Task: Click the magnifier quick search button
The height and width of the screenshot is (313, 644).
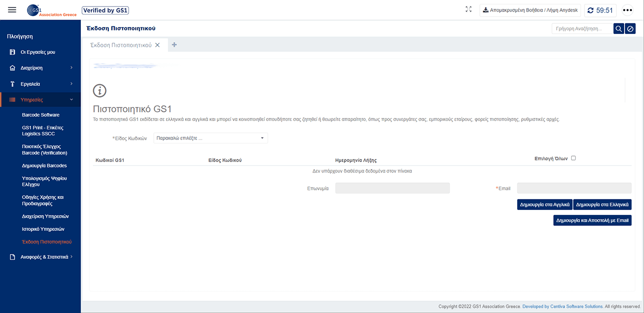Action: coord(619,29)
